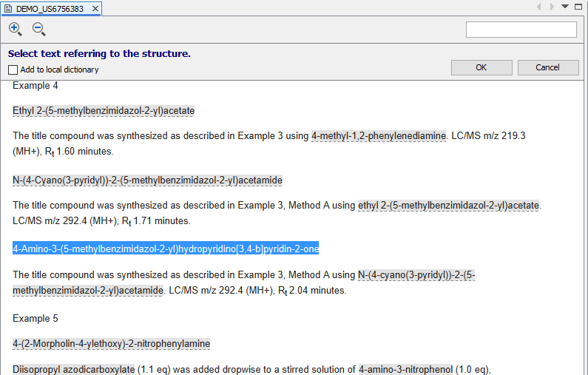Click the zoom in magnifier icon
This screenshot has height=375, width=588.
point(15,29)
